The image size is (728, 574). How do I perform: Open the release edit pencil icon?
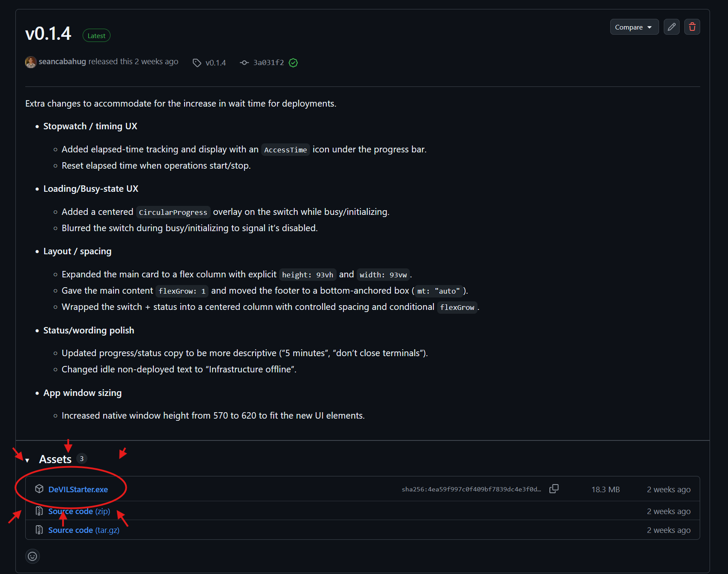coord(671,27)
